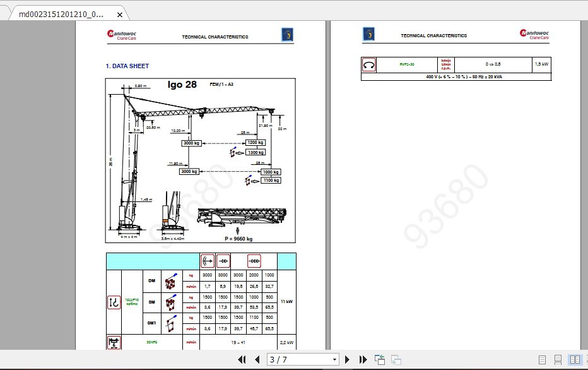Viewport: 588px width, 370px height.
Task: Skip to the last page of the document
Action: pos(363,359)
